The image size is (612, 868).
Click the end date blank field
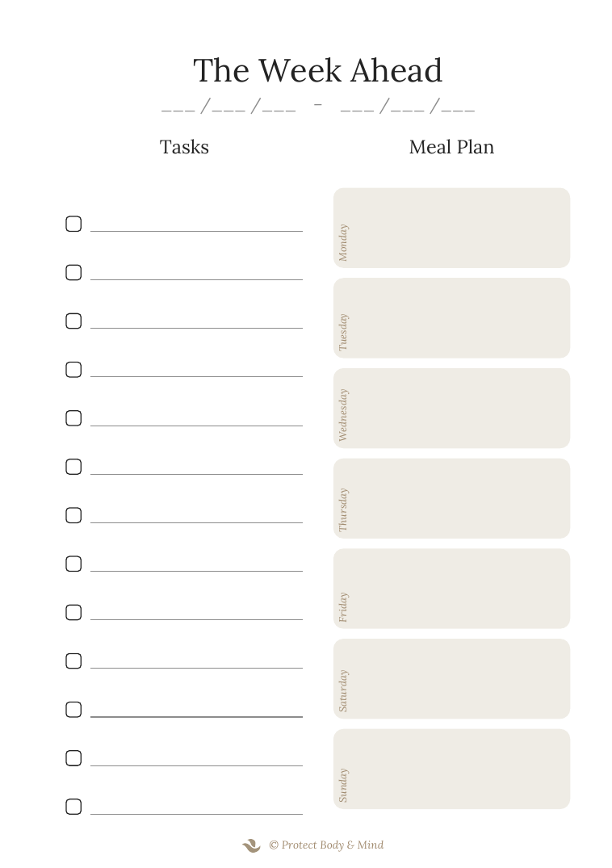tap(407, 105)
